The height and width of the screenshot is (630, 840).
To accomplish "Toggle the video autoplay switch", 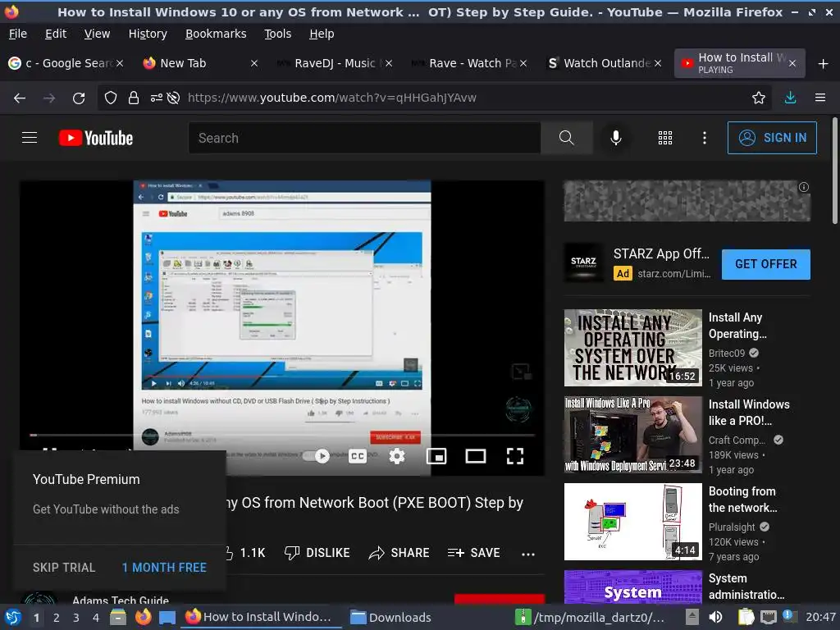I will pyautogui.click(x=316, y=456).
